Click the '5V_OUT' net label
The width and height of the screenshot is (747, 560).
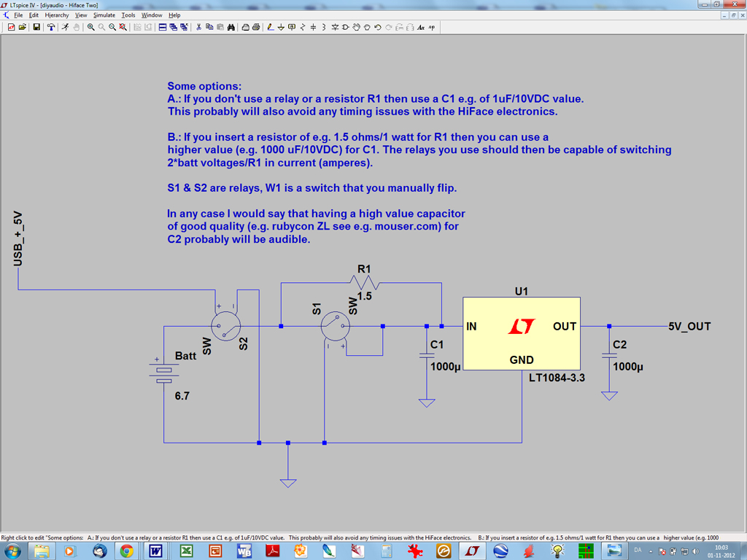pyautogui.click(x=689, y=326)
